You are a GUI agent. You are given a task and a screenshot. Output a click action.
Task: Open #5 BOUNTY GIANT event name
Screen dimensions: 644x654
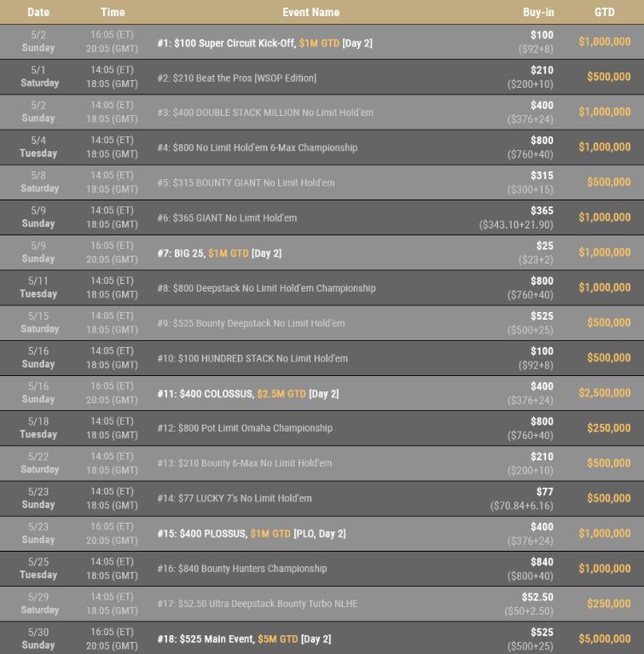[246, 182]
